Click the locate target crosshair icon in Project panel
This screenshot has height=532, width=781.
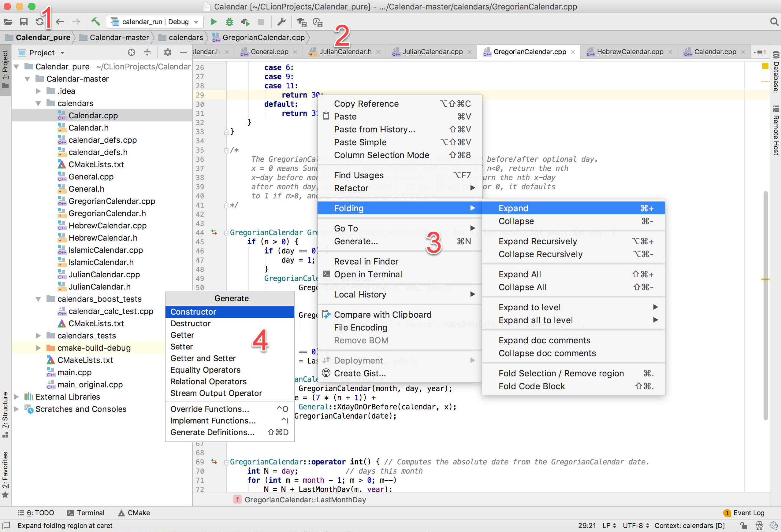click(x=132, y=52)
